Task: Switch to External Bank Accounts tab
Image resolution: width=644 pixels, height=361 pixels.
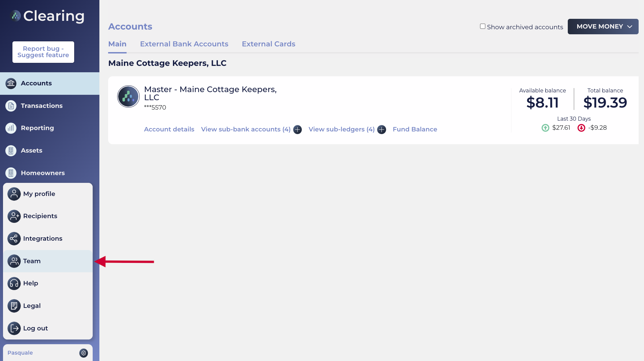Action: [x=184, y=44]
